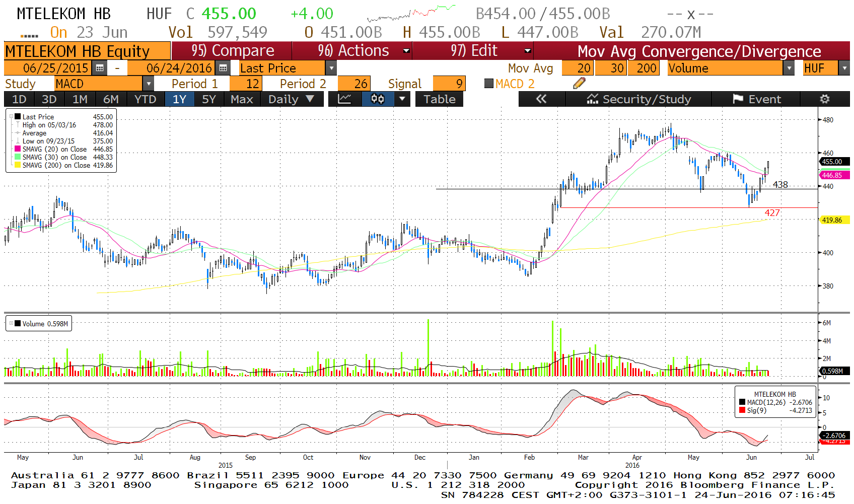Collapse panel with double-chevron icon
This screenshot has height=504, width=854.
tap(541, 99)
